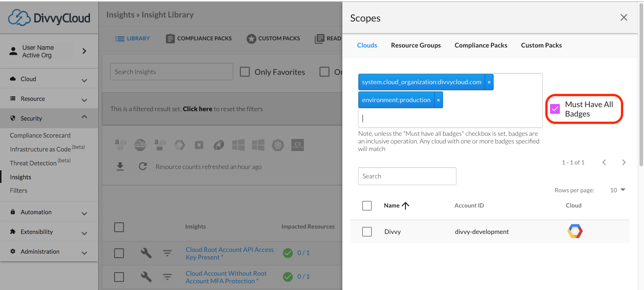Image resolution: width=644 pixels, height=290 pixels.
Task: Filter insights by the AWS GovCloud seal icon
Action: coord(140,145)
